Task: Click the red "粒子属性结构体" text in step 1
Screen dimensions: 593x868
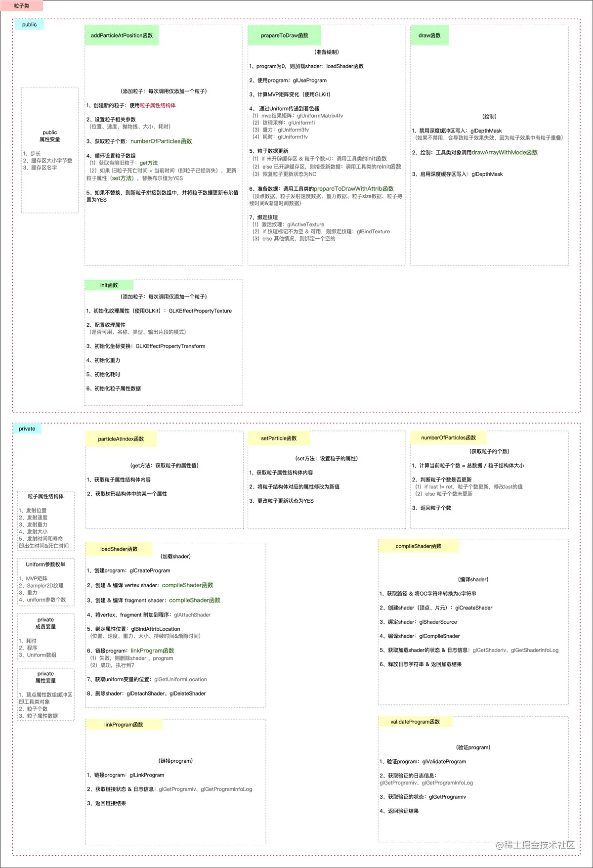Action: [158, 105]
